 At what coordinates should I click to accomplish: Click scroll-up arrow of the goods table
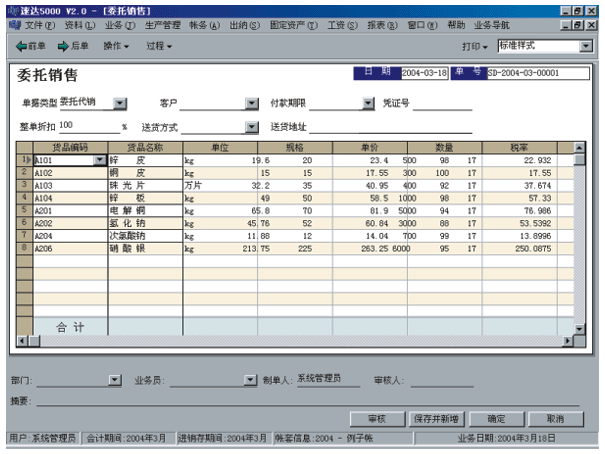pyautogui.click(x=578, y=148)
